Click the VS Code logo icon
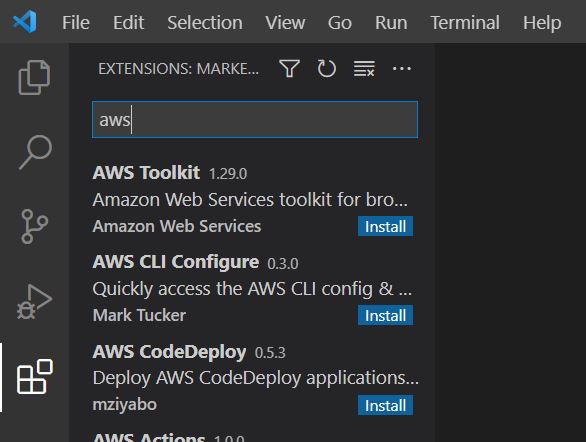The width and height of the screenshot is (586, 442). click(25, 21)
